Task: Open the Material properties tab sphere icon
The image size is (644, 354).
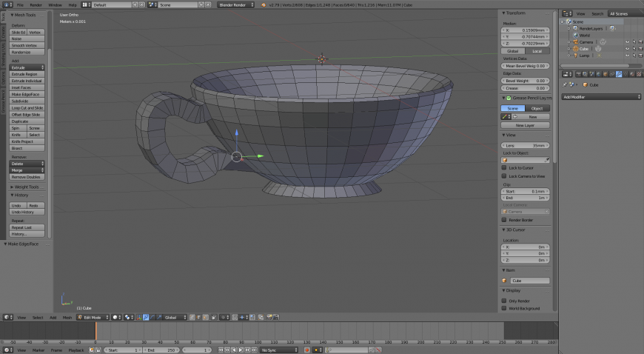Action: [x=632, y=74]
